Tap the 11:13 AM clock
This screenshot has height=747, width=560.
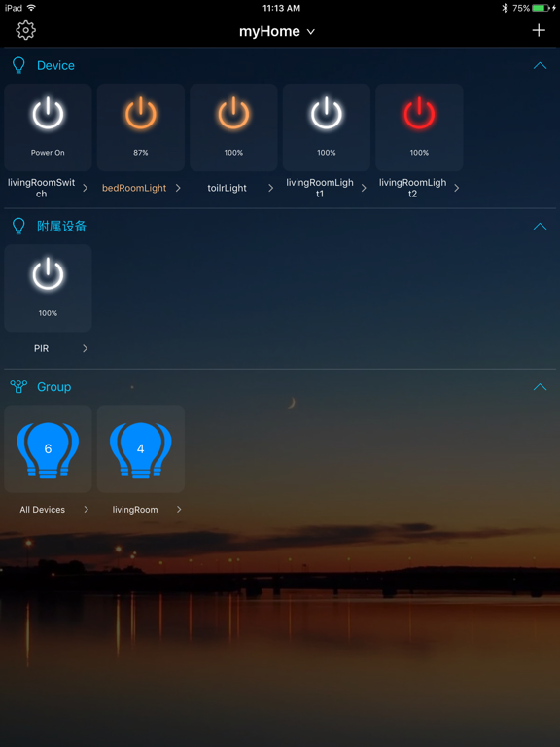point(281,8)
